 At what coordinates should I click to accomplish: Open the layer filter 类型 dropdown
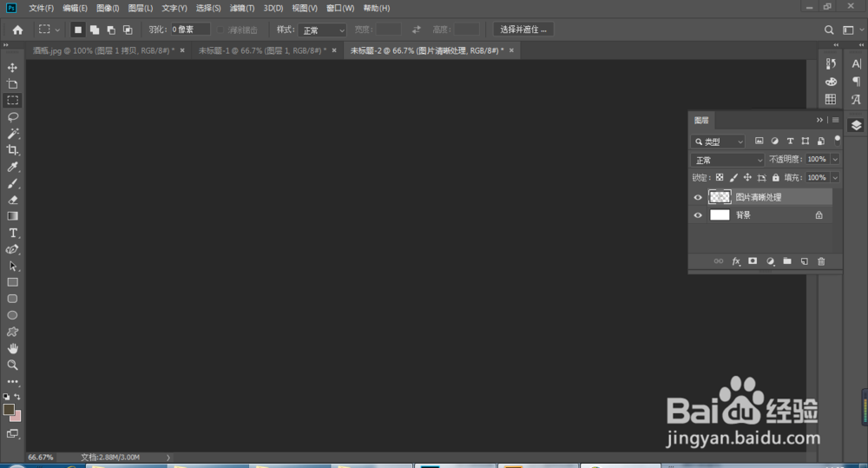pos(718,142)
